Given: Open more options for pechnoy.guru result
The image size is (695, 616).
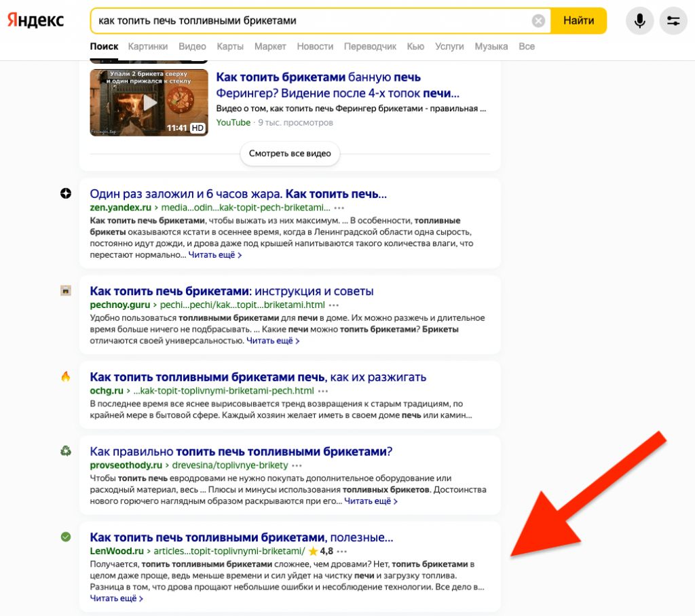Looking at the screenshot, I should (x=334, y=305).
